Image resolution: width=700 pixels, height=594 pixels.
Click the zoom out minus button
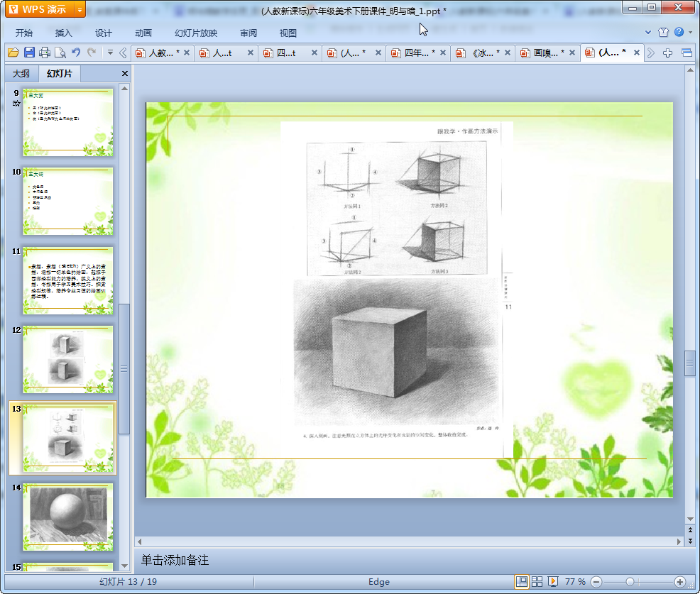(x=596, y=582)
